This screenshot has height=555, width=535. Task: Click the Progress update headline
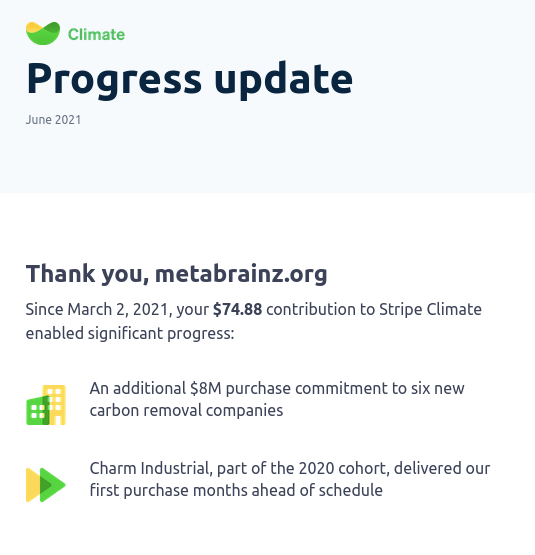189,80
